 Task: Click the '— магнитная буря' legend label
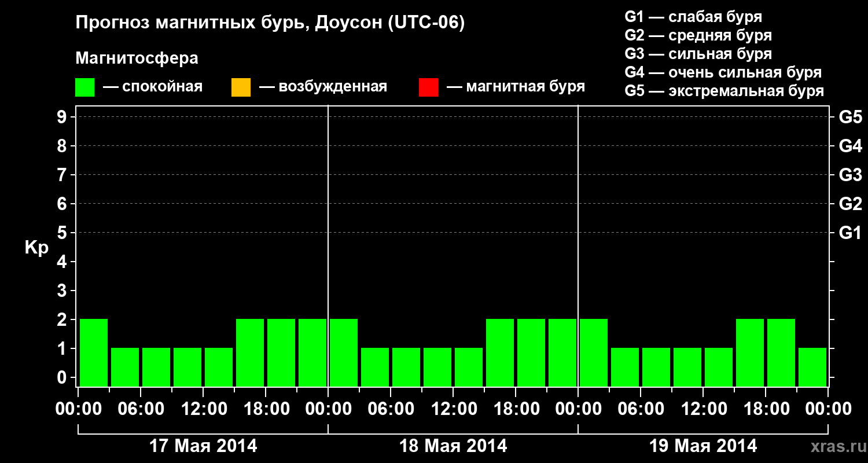click(516, 87)
